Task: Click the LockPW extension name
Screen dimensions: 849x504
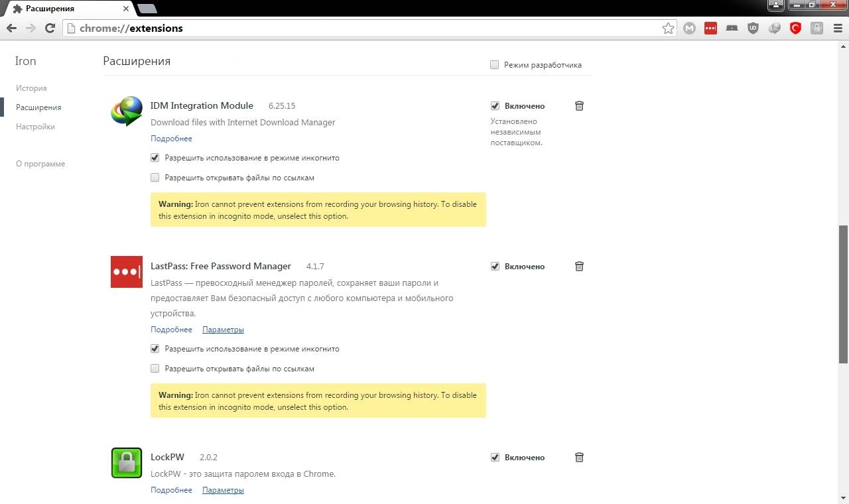Action: point(167,457)
